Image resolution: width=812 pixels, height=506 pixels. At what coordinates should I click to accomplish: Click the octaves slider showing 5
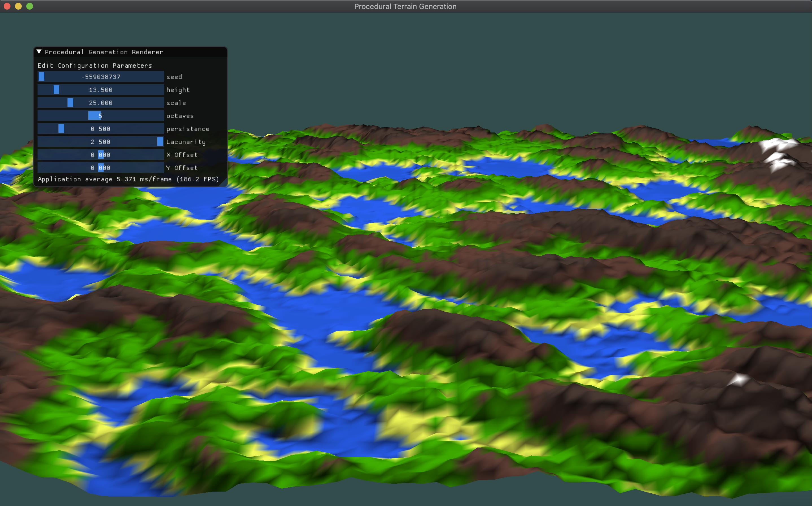pyautogui.click(x=100, y=116)
